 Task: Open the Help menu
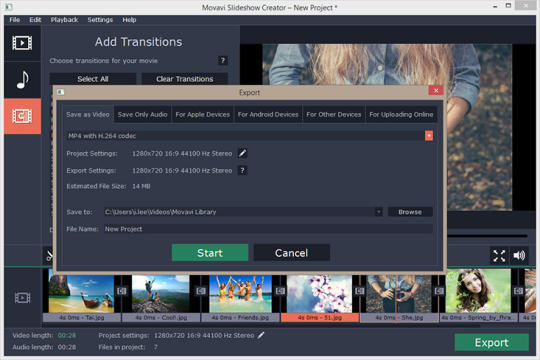point(129,20)
